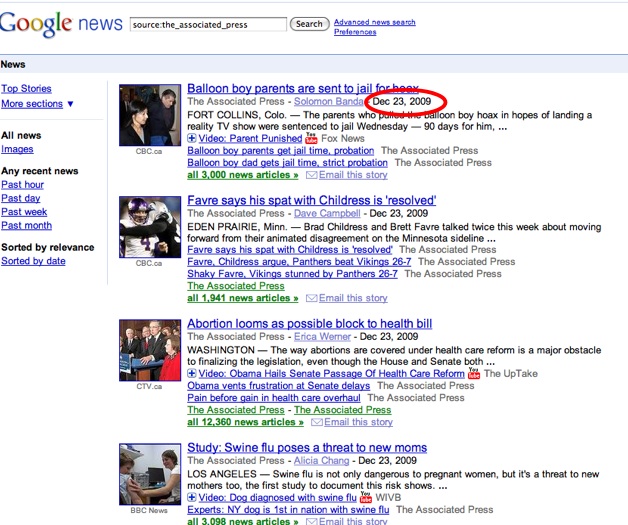Click email envelope icon for Balloon boy story
The height and width of the screenshot is (525, 628).
312,175
